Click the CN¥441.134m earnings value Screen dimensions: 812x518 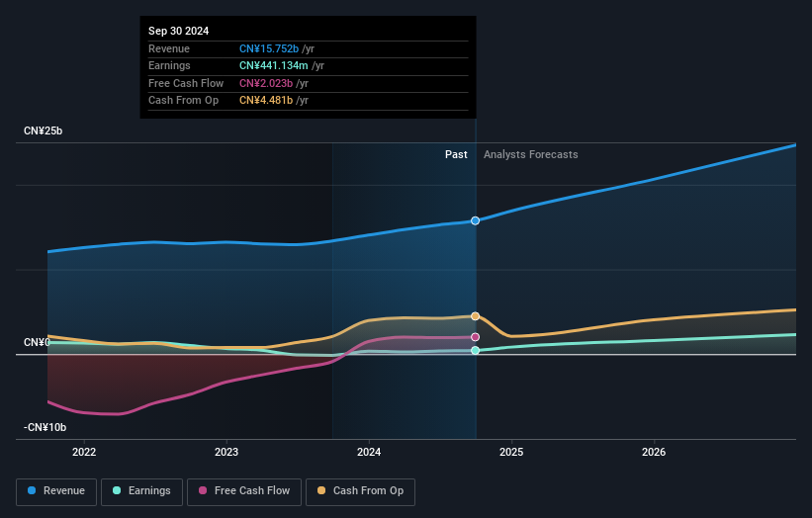pos(273,65)
